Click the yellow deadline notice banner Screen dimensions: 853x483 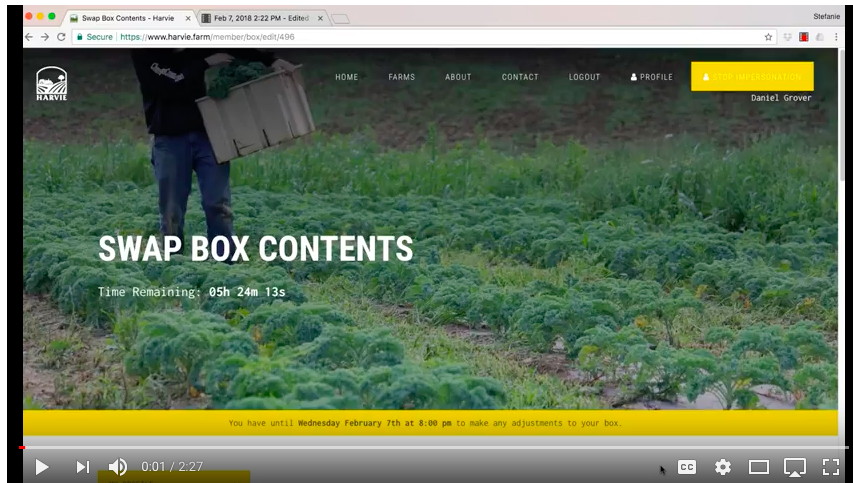[430, 423]
